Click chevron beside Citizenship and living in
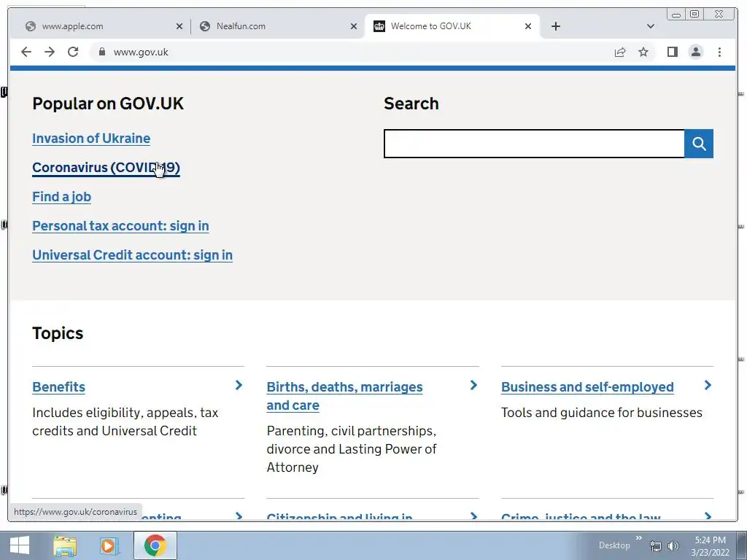 click(x=473, y=516)
